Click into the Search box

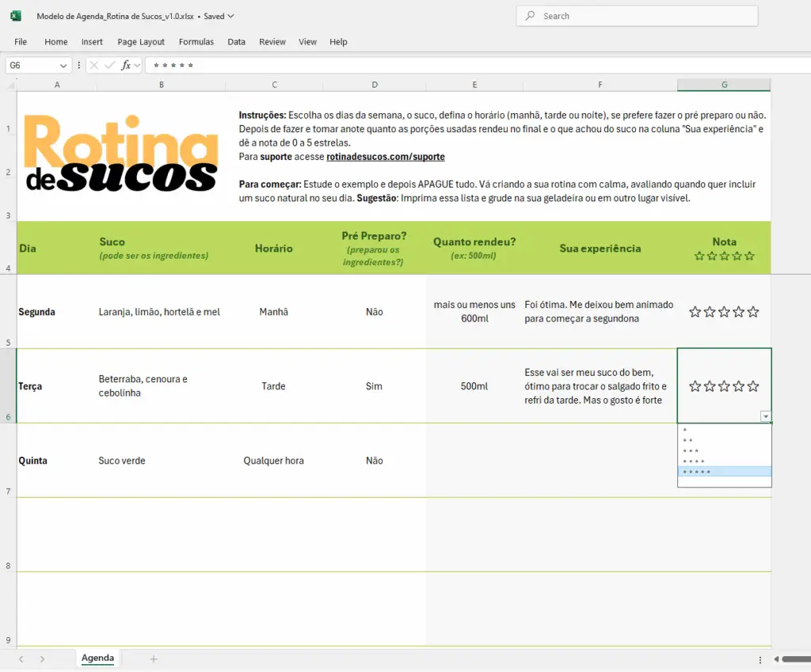(638, 16)
